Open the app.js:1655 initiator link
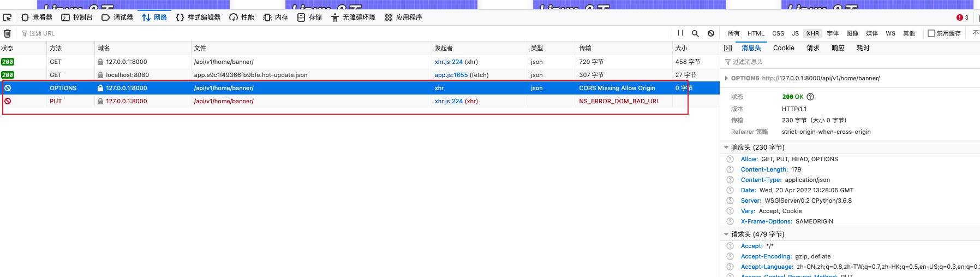 (451, 75)
